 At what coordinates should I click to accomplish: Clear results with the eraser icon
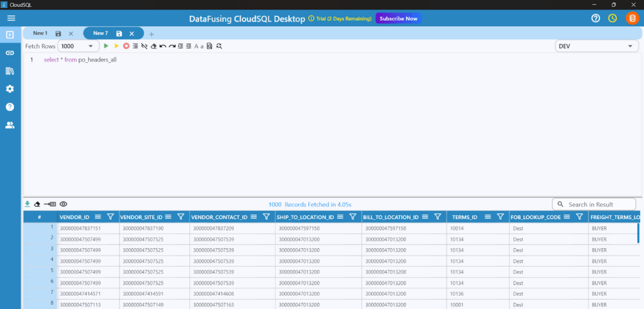(37, 204)
